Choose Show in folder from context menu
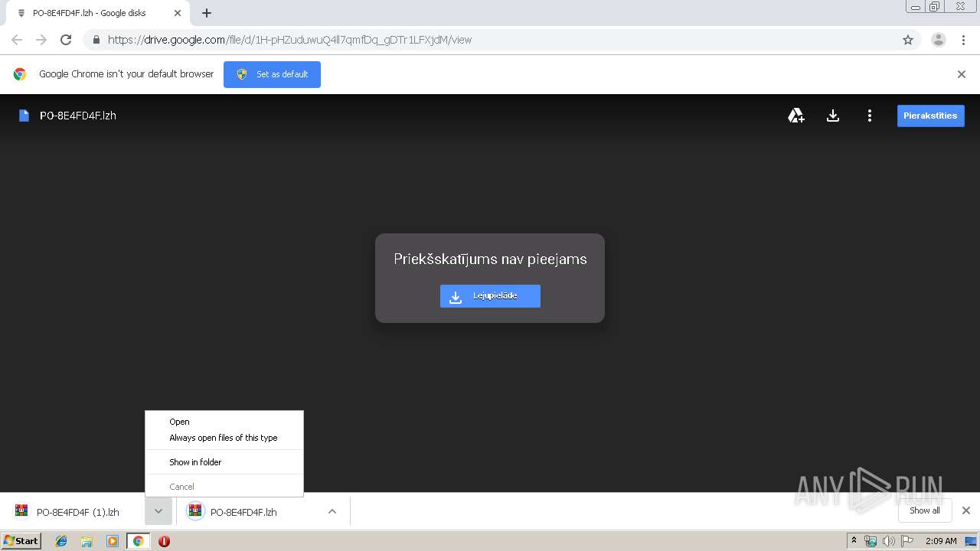980x551 pixels. 224,462
